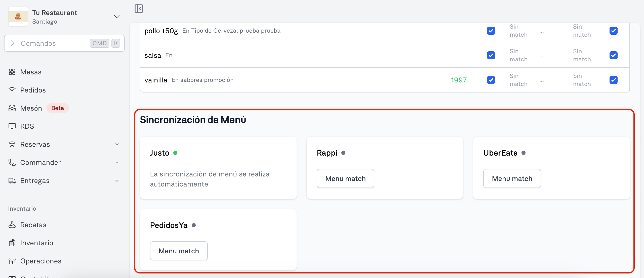Screen dimensions: 644x278
Task: Click the Pedidos wifi icon
Action: click(12, 90)
